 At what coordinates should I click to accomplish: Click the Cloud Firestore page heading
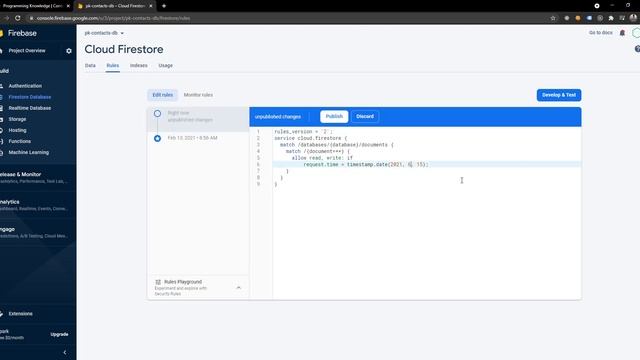point(124,49)
